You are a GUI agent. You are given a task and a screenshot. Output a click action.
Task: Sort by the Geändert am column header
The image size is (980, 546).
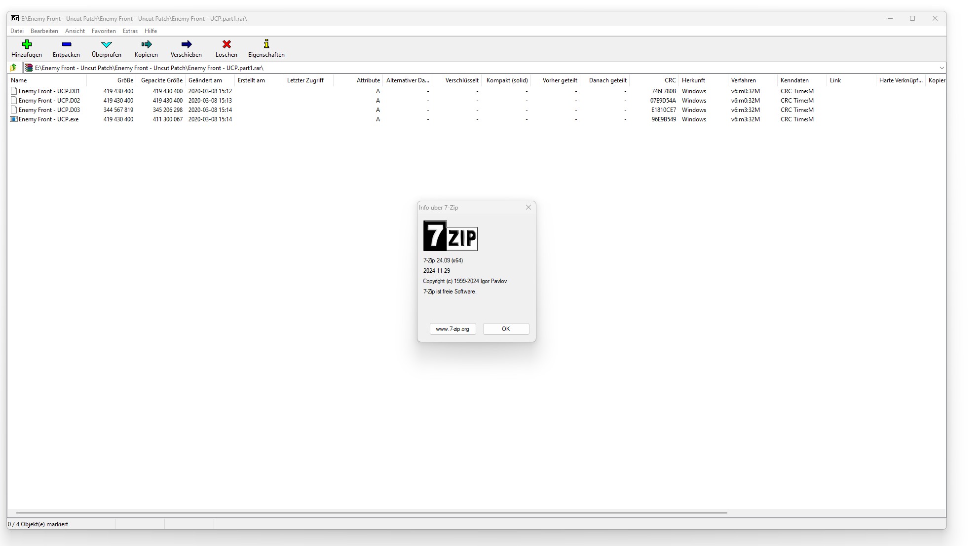(x=210, y=80)
